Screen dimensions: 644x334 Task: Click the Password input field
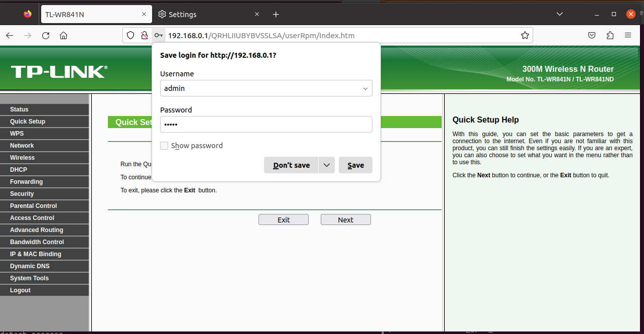266,124
